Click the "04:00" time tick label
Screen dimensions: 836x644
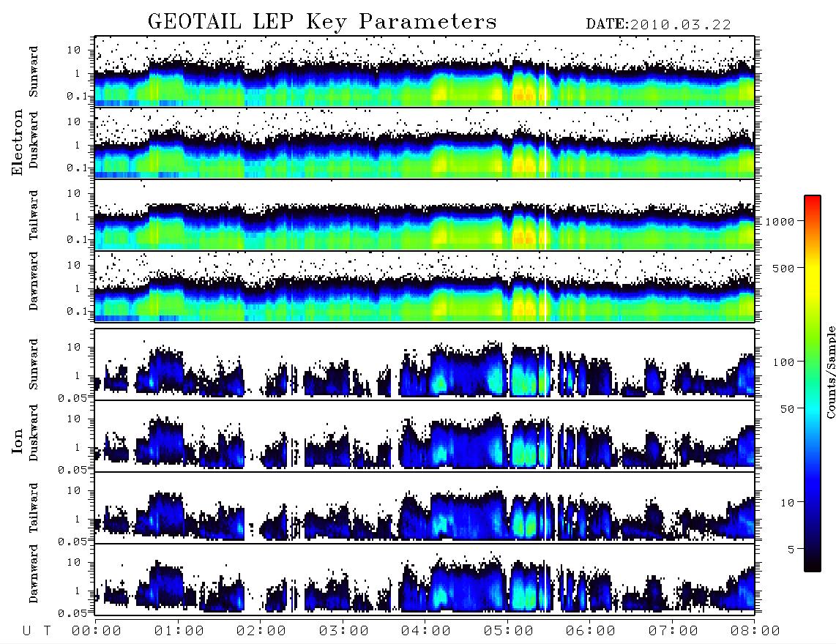[x=426, y=631]
